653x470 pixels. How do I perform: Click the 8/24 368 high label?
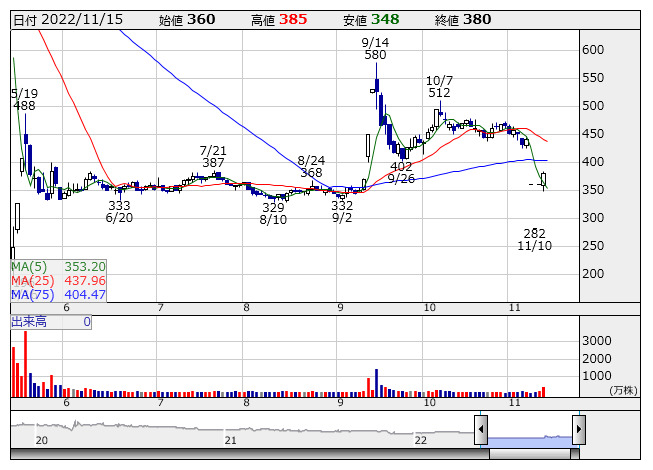point(312,167)
